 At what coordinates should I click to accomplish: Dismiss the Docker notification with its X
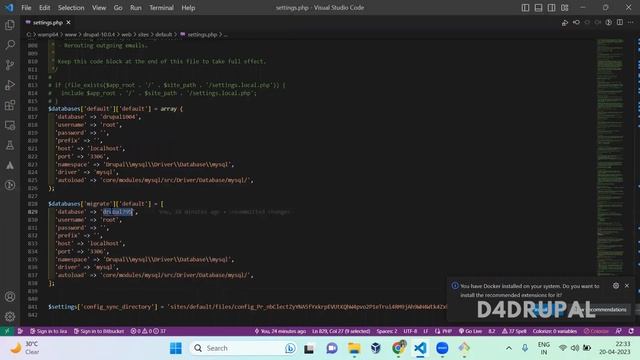[x=627, y=286]
